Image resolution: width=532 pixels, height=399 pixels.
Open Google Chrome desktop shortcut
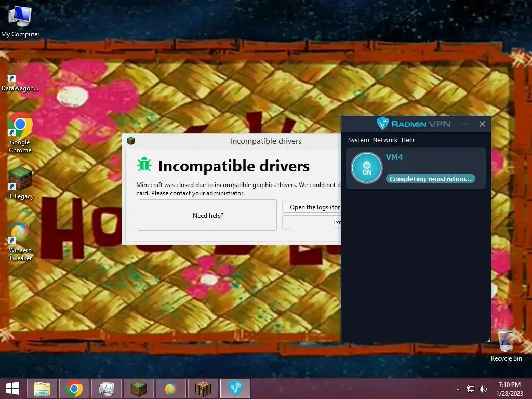point(20,133)
